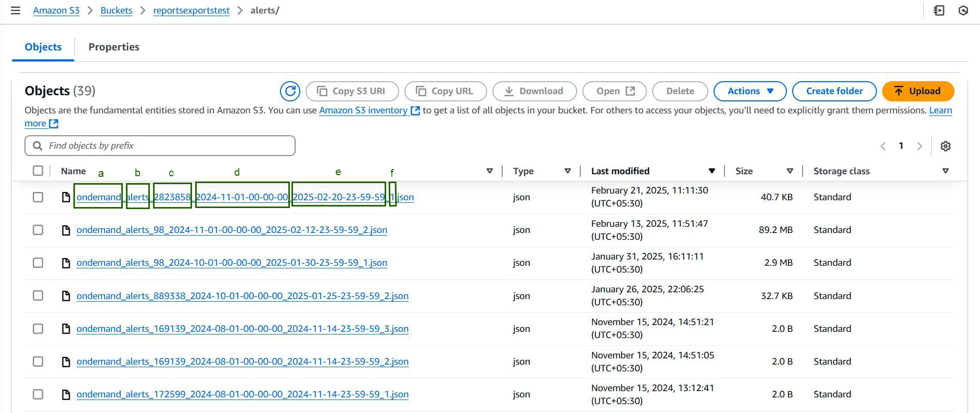Click external link icon beside Learn more
This screenshot has height=413, width=980.
point(54,124)
